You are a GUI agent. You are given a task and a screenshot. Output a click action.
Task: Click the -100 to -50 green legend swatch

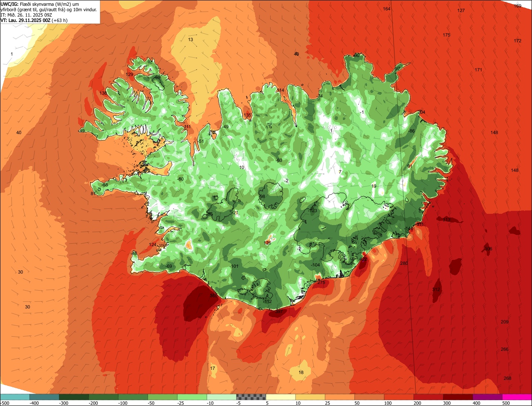pyautogui.click(x=133, y=397)
